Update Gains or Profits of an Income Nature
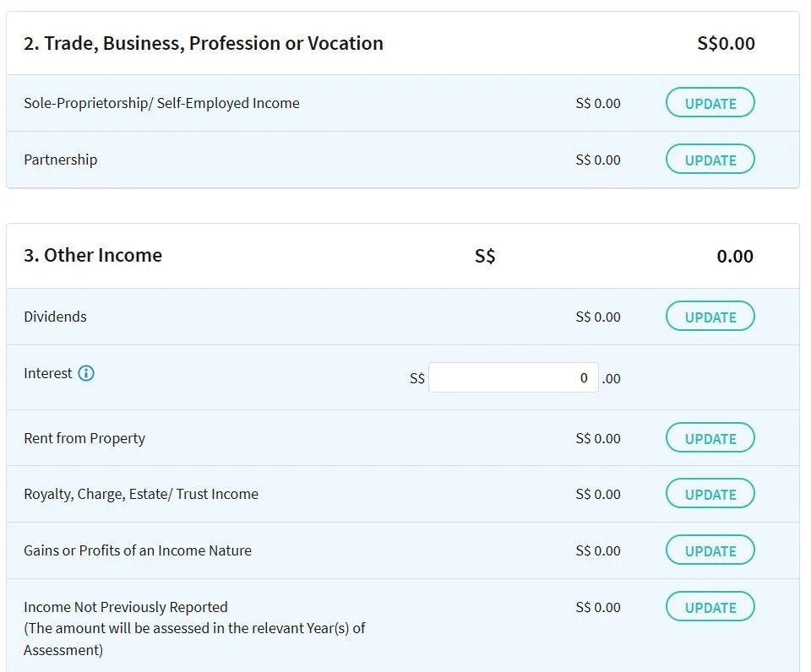Screen dimensions: 811x672 [710, 550]
